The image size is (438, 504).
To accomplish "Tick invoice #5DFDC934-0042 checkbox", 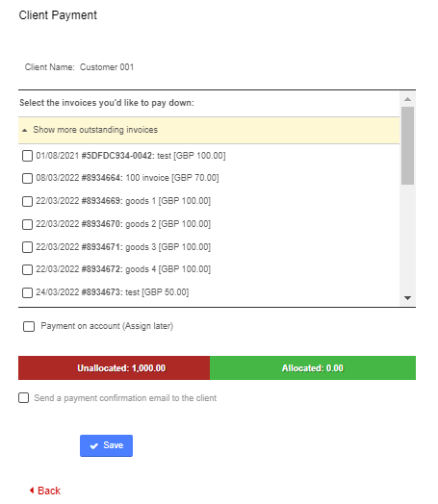I will click(27, 156).
